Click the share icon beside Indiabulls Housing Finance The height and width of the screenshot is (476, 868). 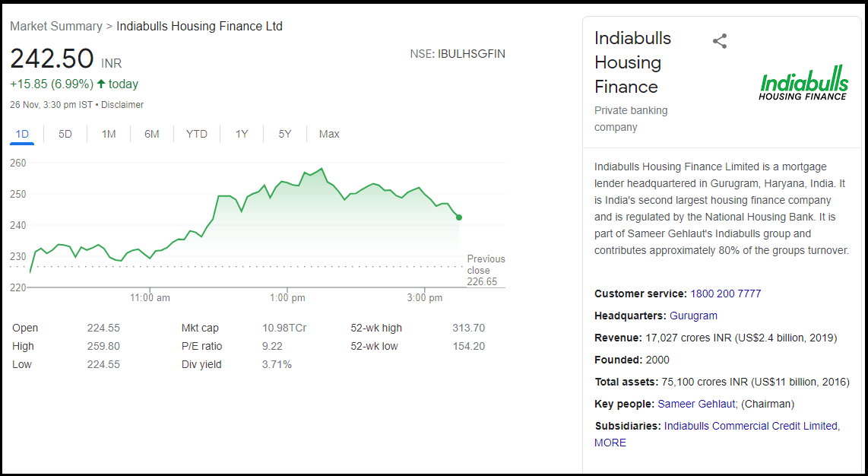pyautogui.click(x=720, y=41)
